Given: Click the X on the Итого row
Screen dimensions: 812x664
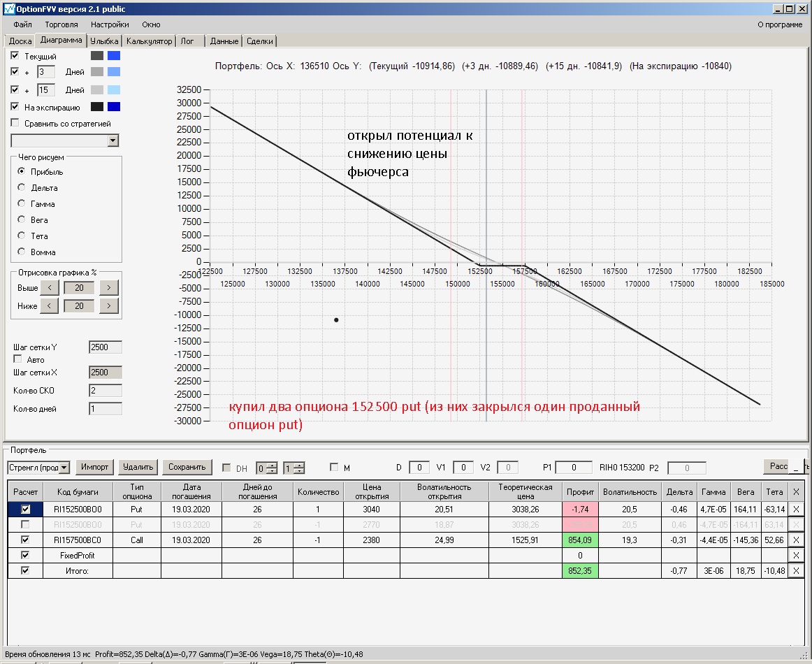Looking at the screenshot, I should [x=796, y=571].
